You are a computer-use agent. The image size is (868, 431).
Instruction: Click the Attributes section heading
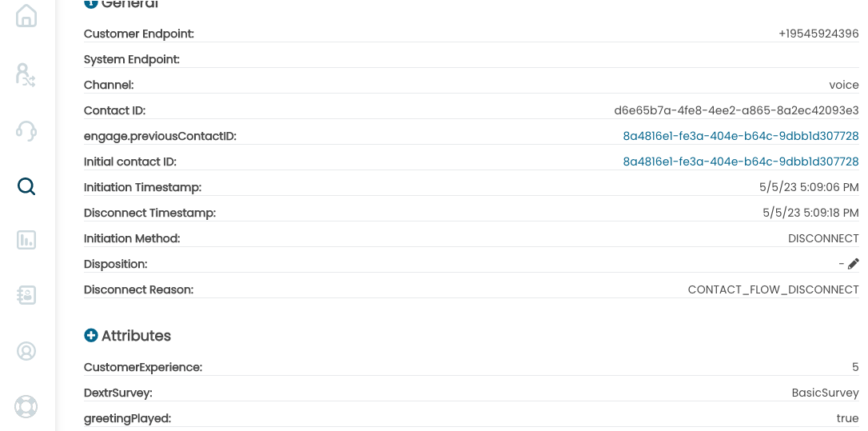136,336
